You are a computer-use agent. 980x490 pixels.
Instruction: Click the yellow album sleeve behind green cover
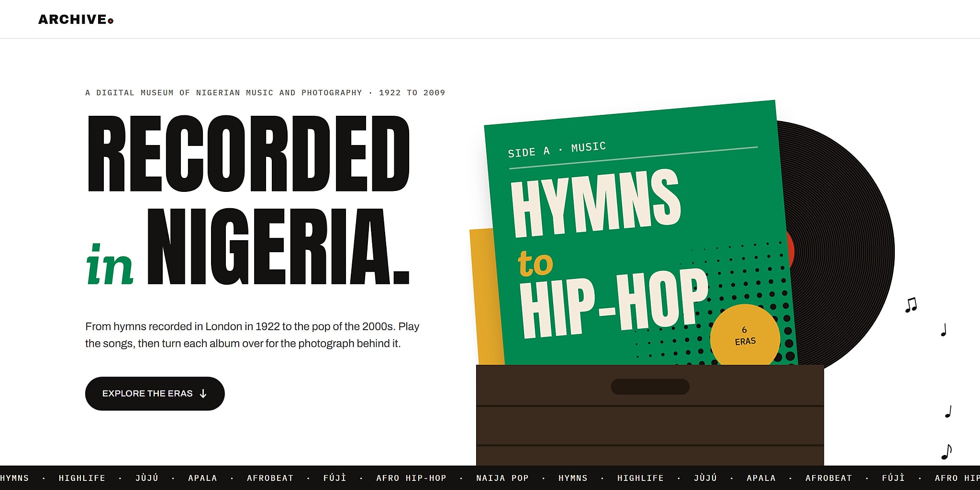click(x=486, y=297)
